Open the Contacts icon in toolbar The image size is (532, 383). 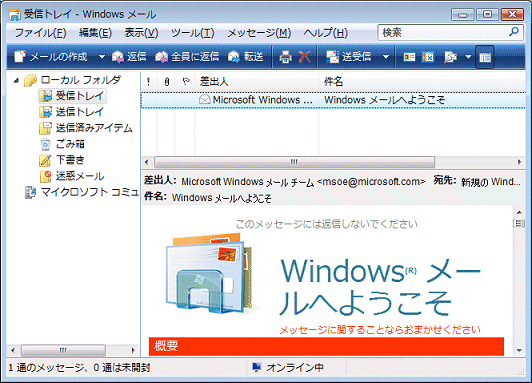[409, 57]
